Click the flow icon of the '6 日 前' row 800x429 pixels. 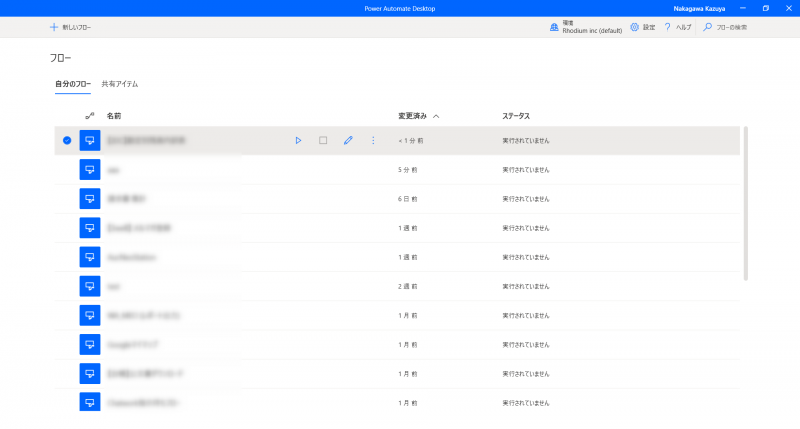90,199
